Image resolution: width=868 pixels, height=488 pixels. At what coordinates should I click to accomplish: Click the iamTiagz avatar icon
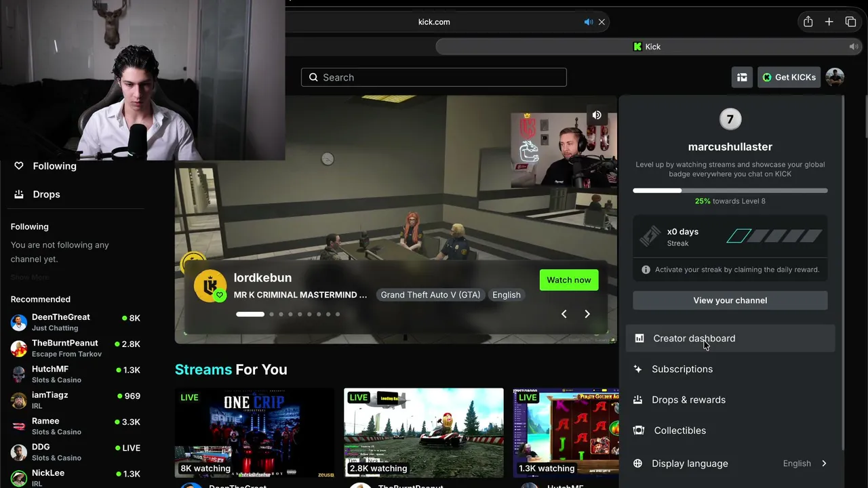click(x=19, y=401)
